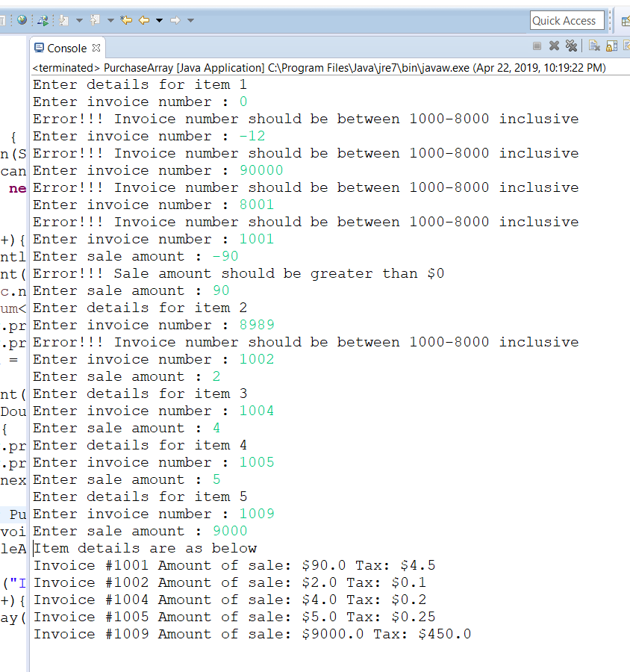Pin the Console view

(x=628, y=46)
